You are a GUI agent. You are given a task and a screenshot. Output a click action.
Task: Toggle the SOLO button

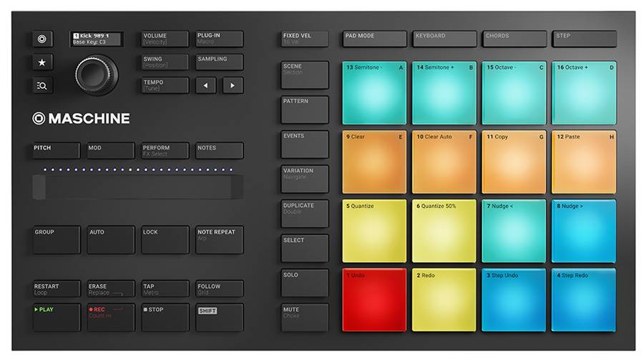click(305, 283)
